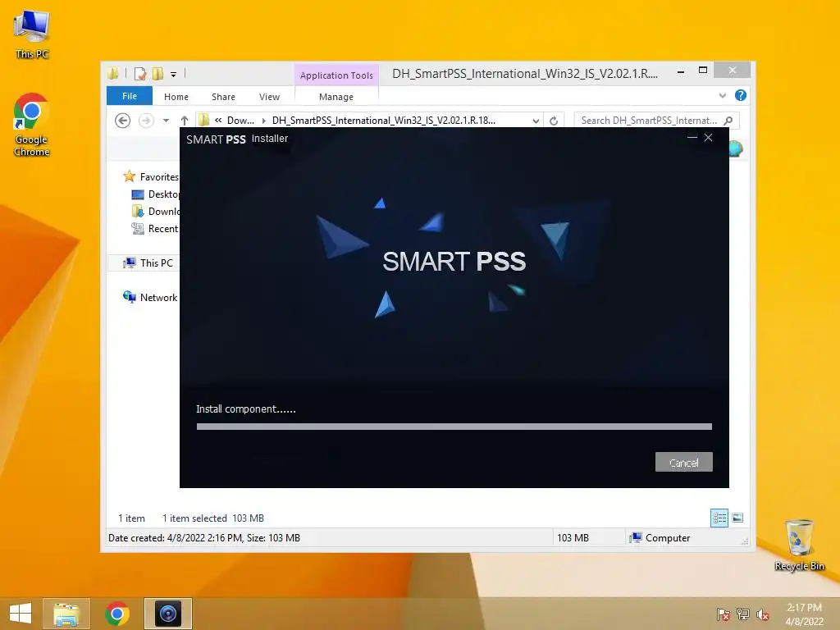This screenshot has width=840, height=630.
Task: Open the File tab in Explorer
Action: tap(129, 97)
